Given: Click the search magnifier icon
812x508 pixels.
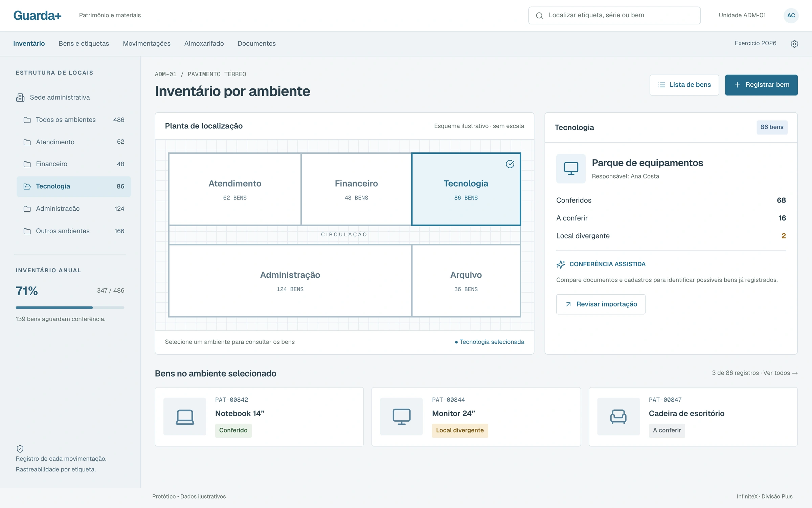Looking at the screenshot, I should (x=539, y=16).
